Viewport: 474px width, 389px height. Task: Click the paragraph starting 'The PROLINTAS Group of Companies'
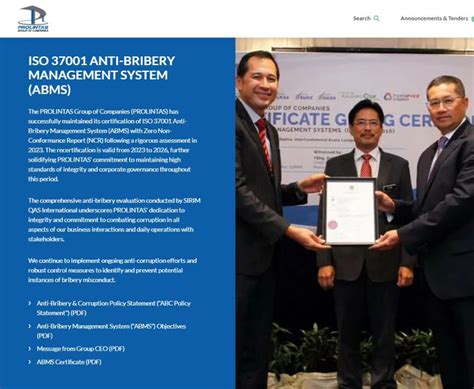[x=112, y=145]
